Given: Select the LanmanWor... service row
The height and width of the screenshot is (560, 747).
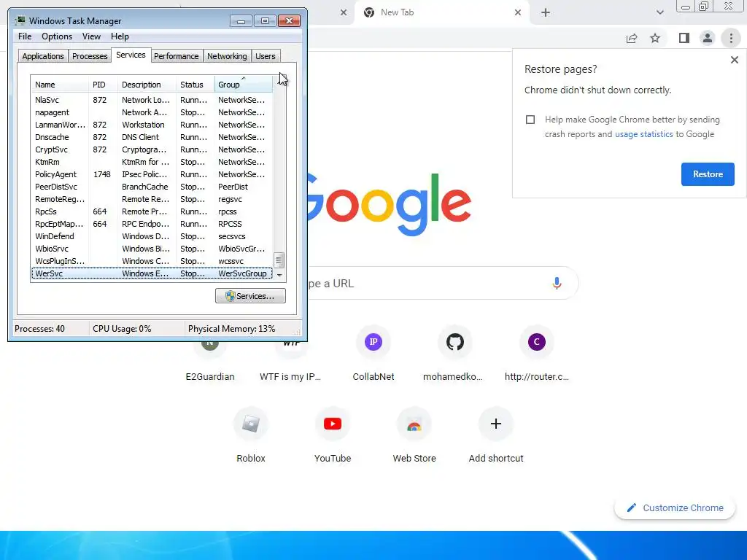Looking at the screenshot, I should click(x=152, y=125).
